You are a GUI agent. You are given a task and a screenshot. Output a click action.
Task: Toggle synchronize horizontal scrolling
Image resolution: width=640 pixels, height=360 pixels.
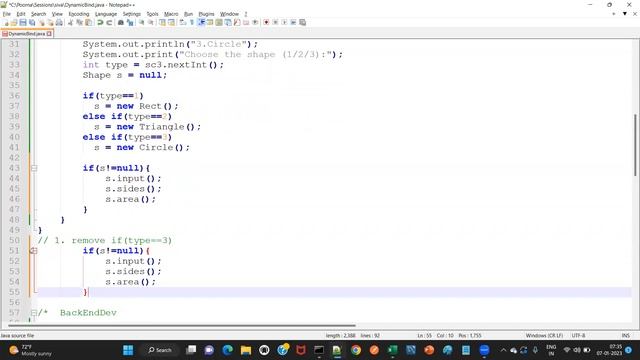(x=171, y=22)
